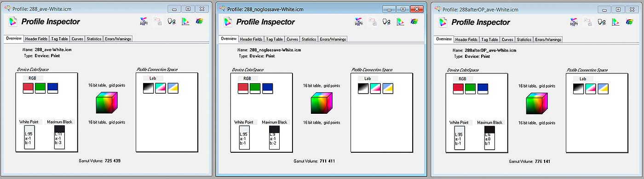Click the multicolor 3D gamut icon in 288afterOP_ave-White window
644x179 pixels.
pyautogui.click(x=630, y=22)
